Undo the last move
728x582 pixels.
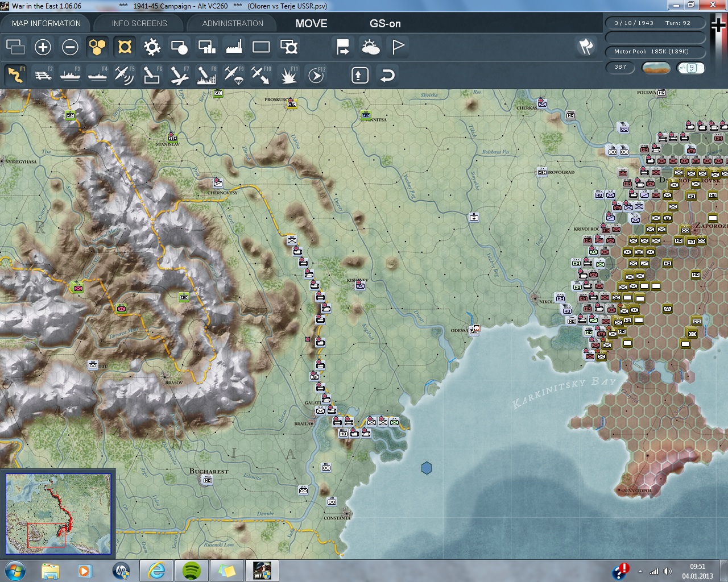(387, 75)
